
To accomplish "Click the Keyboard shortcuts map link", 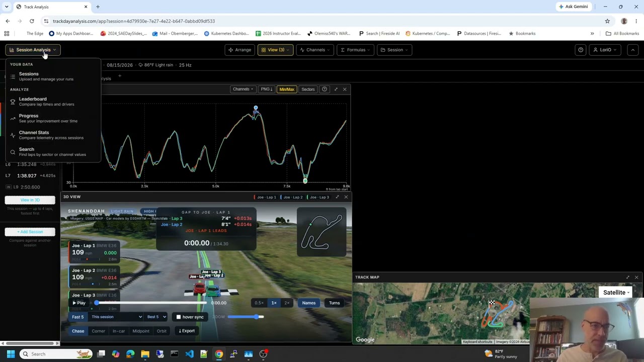I will pos(477,342).
